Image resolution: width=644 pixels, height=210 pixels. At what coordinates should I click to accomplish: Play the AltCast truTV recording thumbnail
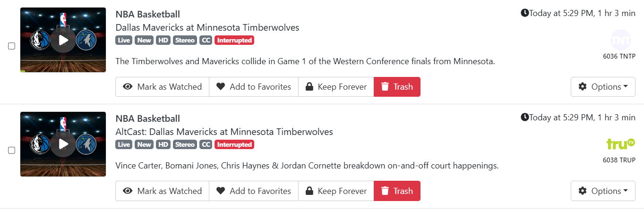[x=63, y=144]
